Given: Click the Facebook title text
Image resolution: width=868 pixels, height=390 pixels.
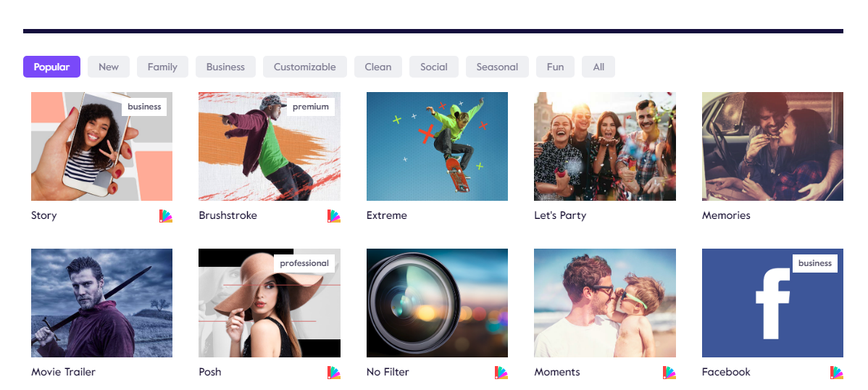Looking at the screenshot, I should pos(726,372).
